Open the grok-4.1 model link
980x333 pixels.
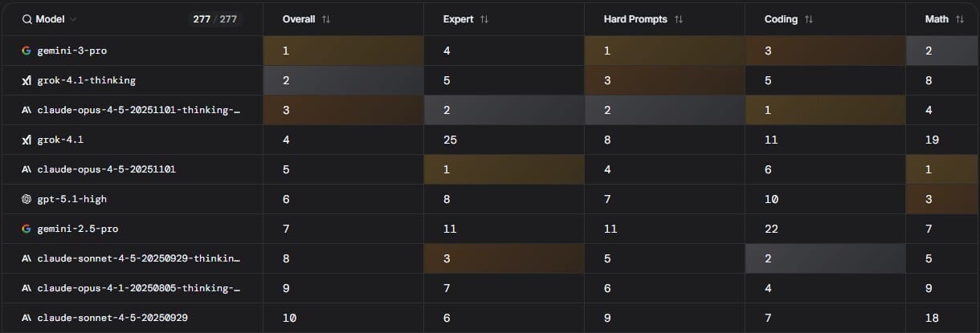pyautogui.click(x=60, y=140)
